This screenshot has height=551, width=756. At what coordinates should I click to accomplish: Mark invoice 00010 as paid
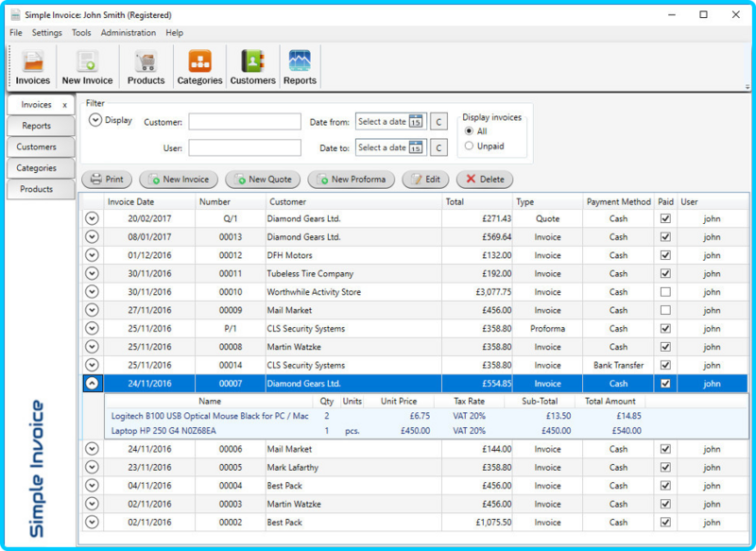point(665,292)
